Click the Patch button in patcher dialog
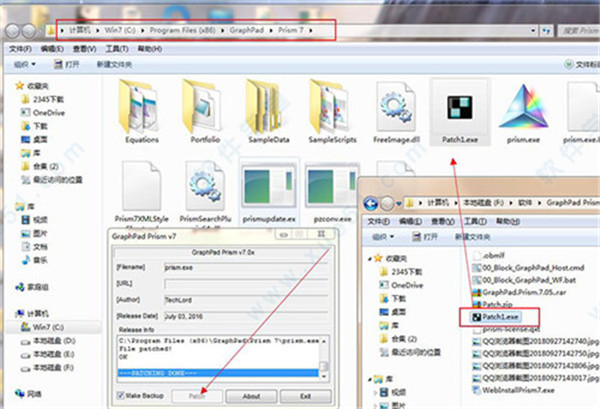Viewport: 600px width, 409px height. tap(197, 396)
